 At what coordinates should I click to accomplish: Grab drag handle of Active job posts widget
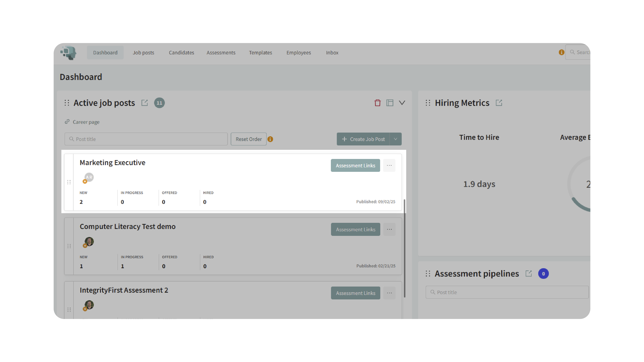coord(67,103)
